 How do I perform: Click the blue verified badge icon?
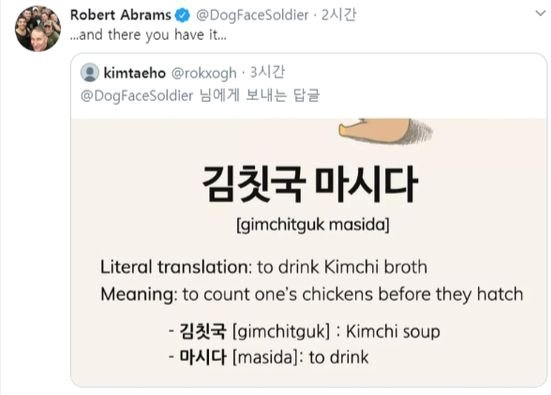pyautogui.click(x=182, y=15)
